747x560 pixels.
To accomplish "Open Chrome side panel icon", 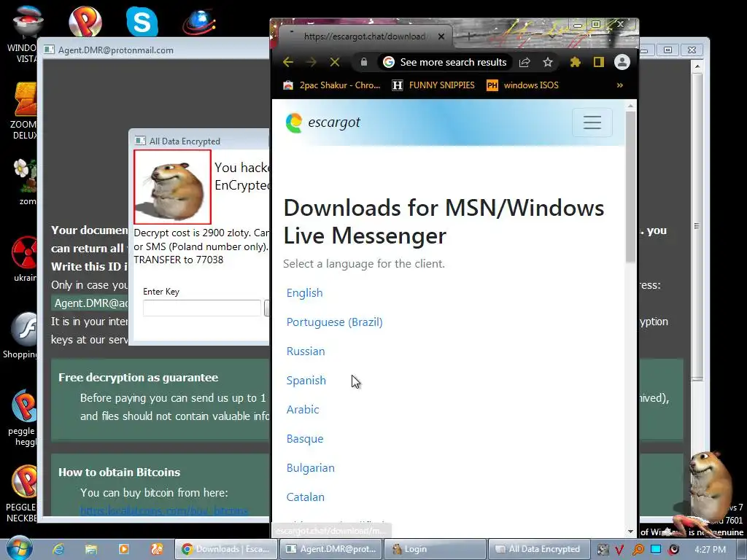I will pos(598,63).
